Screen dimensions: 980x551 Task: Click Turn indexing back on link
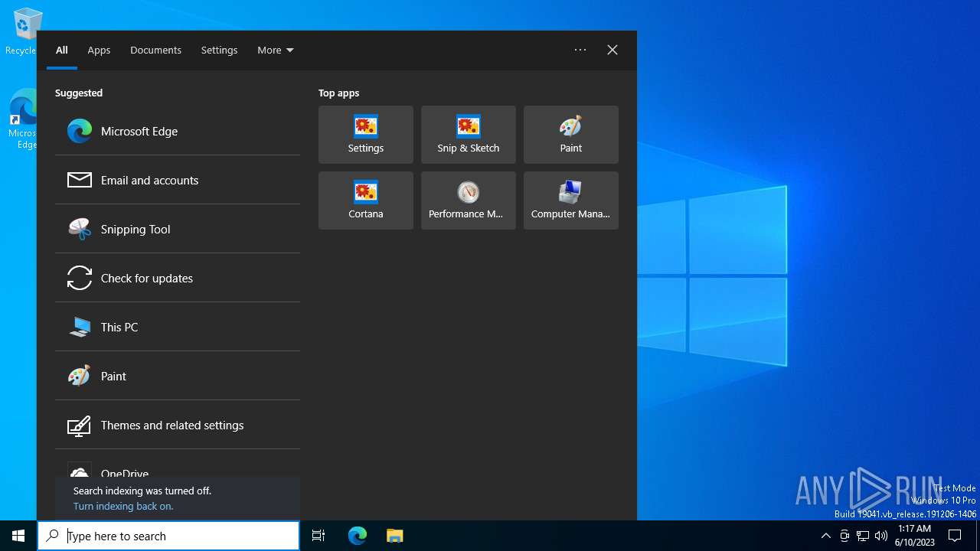pos(123,506)
